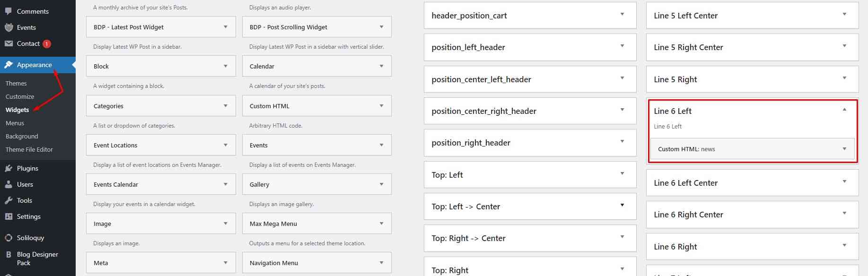The height and width of the screenshot is (276, 868).
Task: Expand the Line 5 Right panel
Action: (844, 78)
